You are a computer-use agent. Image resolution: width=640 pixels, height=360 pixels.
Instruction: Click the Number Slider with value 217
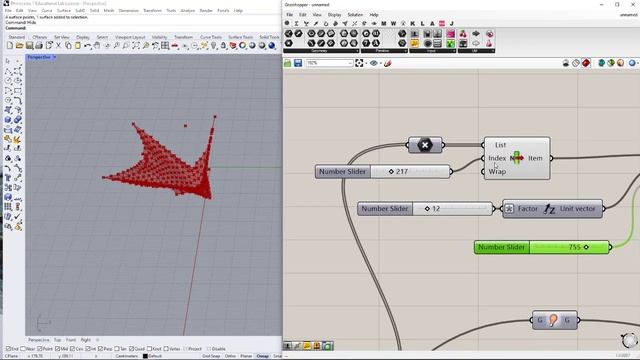click(384, 171)
